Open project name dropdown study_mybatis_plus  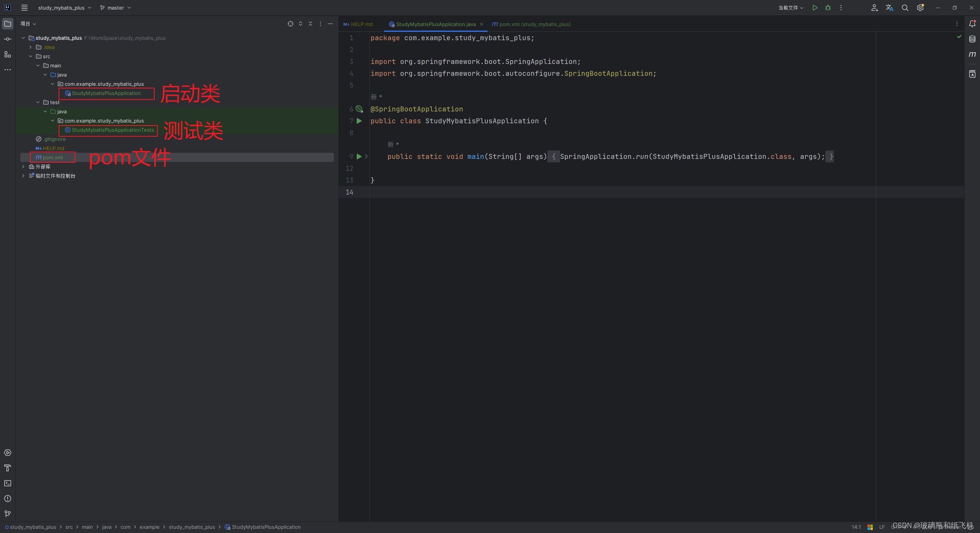tap(65, 8)
